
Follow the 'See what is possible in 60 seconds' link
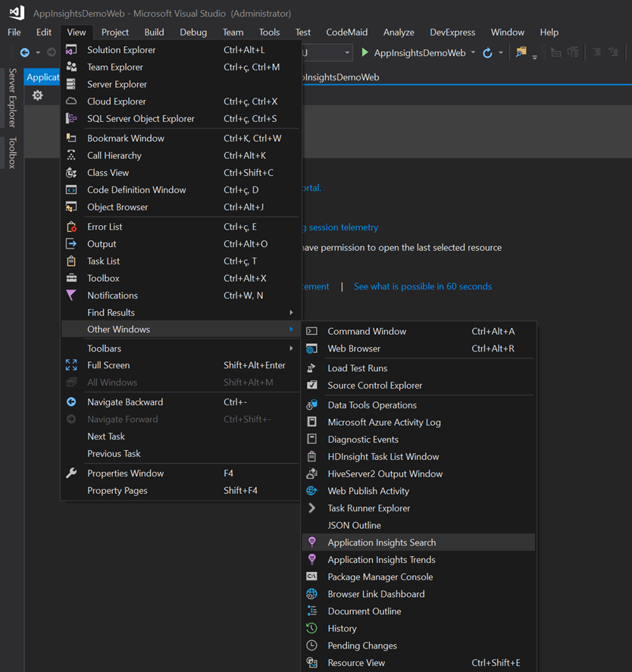click(x=423, y=286)
